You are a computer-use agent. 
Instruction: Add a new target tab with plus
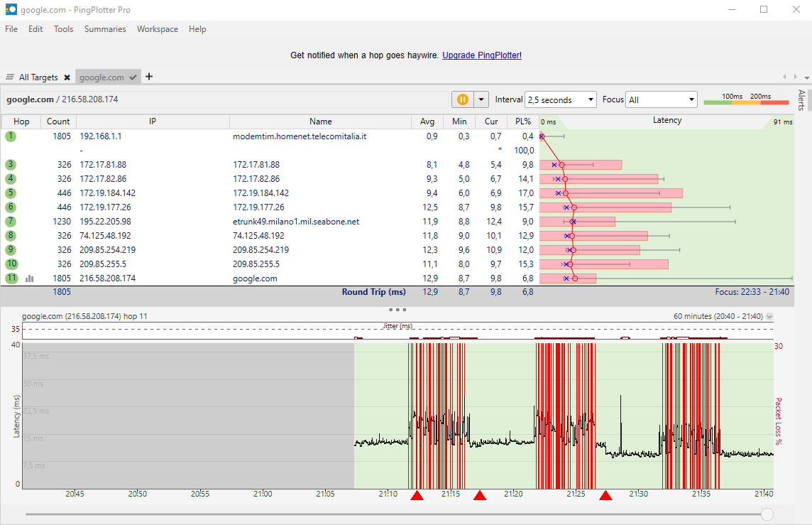149,77
